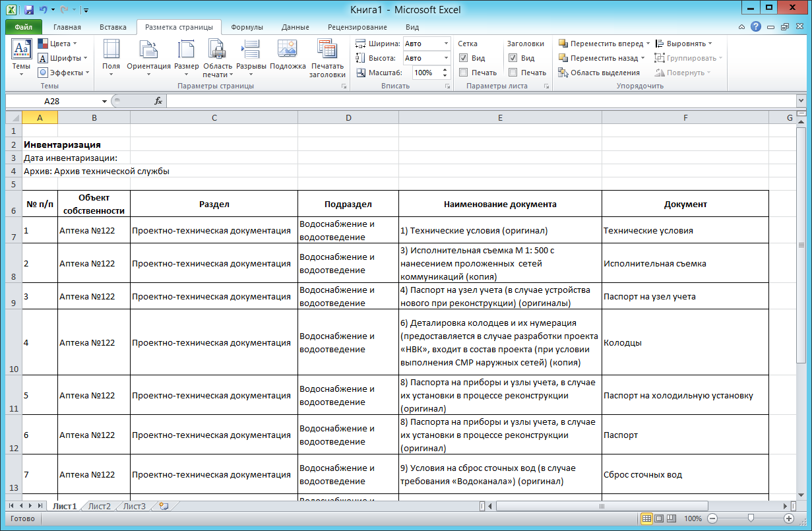Image resolution: width=812 pixels, height=531 pixels.
Task: Click inside the formula bar input
Action: click(x=480, y=101)
